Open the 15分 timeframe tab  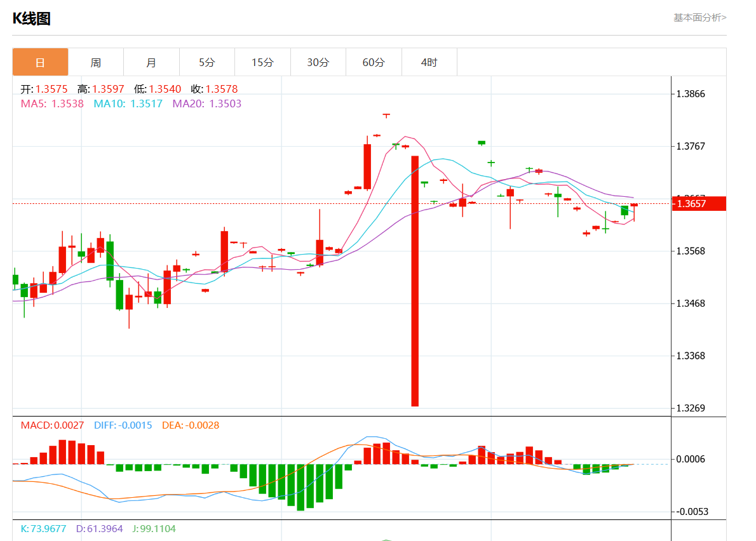tap(263, 62)
